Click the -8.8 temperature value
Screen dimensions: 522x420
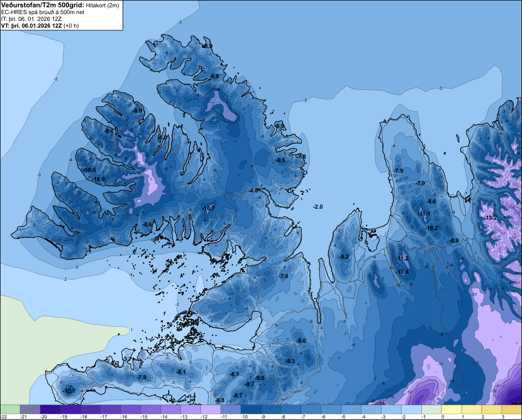point(455,241)
